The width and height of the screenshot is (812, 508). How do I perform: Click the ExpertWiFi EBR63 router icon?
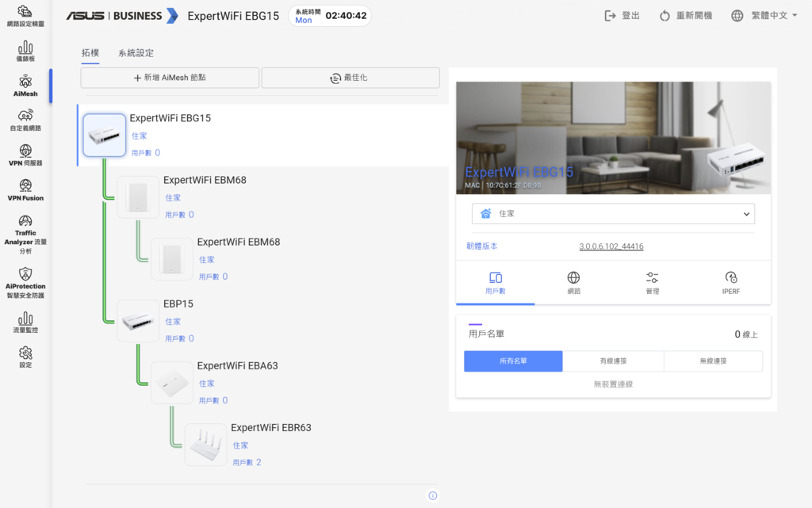(205, 445)
